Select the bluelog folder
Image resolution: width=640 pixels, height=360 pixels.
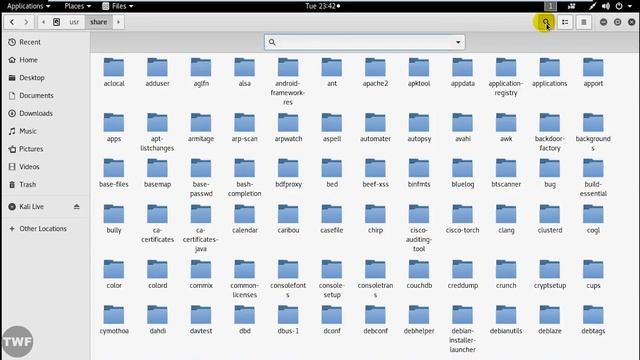pyautogui.click(x=462, y=173)
